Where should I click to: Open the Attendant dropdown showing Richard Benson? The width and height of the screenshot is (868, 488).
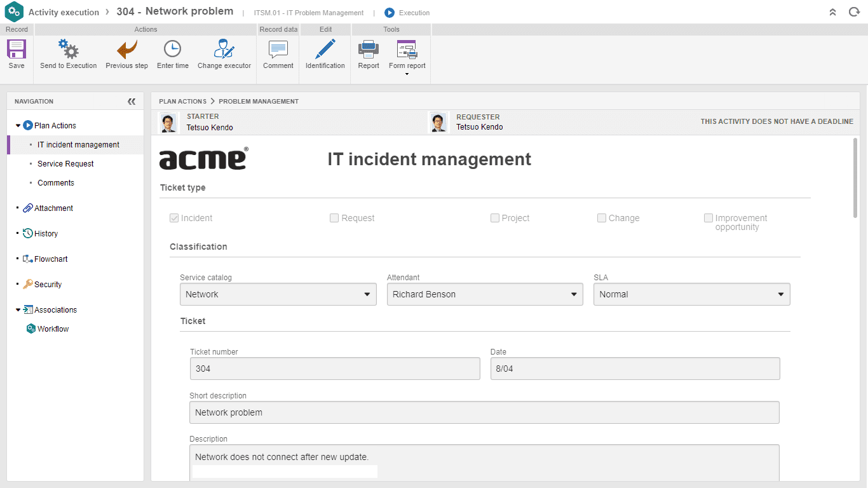[485, 294]
